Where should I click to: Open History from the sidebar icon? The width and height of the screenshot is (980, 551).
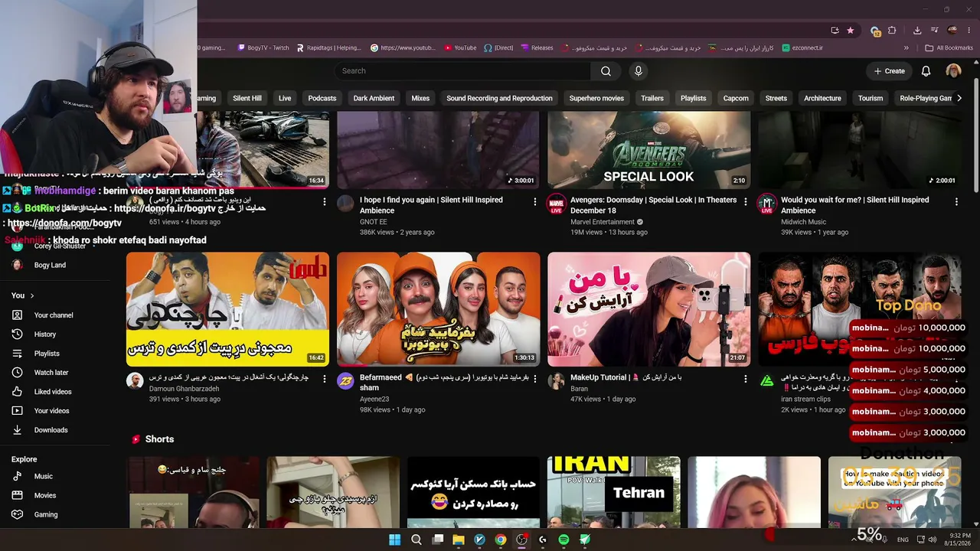coord(17,334)
